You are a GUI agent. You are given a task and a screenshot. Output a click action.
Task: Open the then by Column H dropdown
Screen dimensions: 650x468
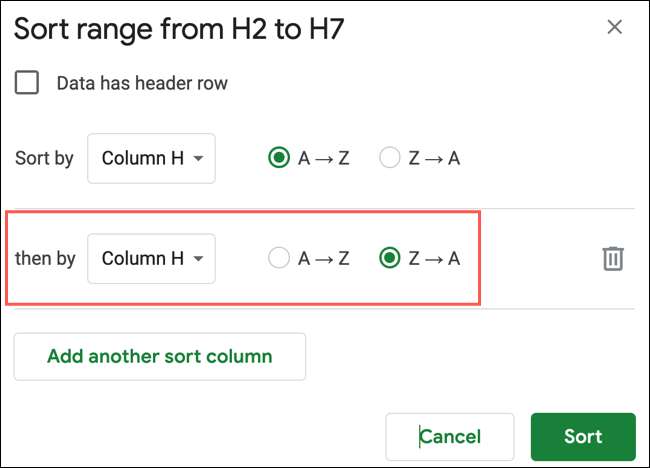point(151,259)
